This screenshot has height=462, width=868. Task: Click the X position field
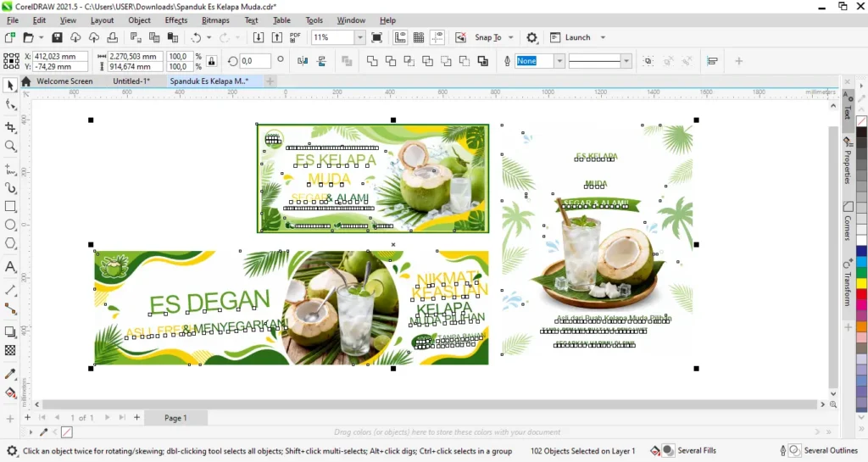coord(60,56)
